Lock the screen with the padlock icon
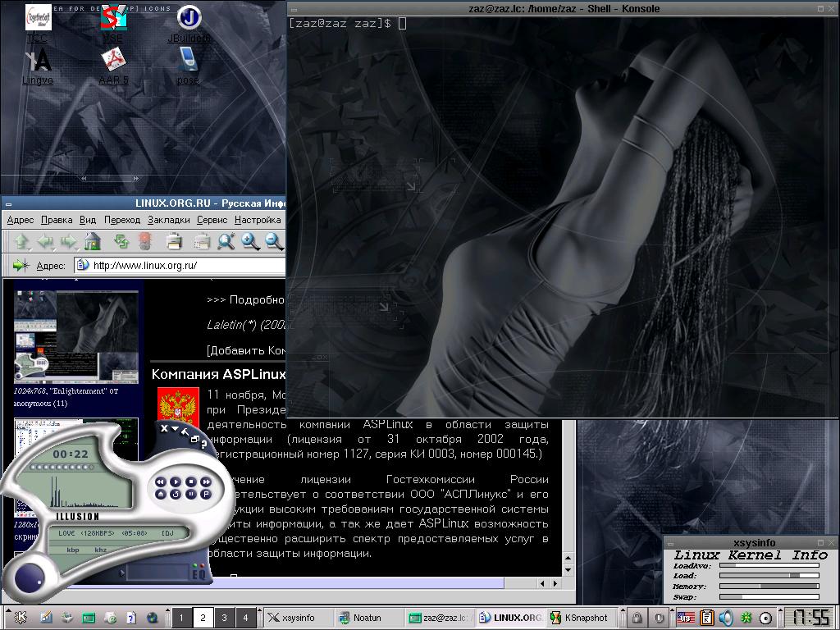Image resolution: width=840 pixels, height=630 pixels. point(637,618)
